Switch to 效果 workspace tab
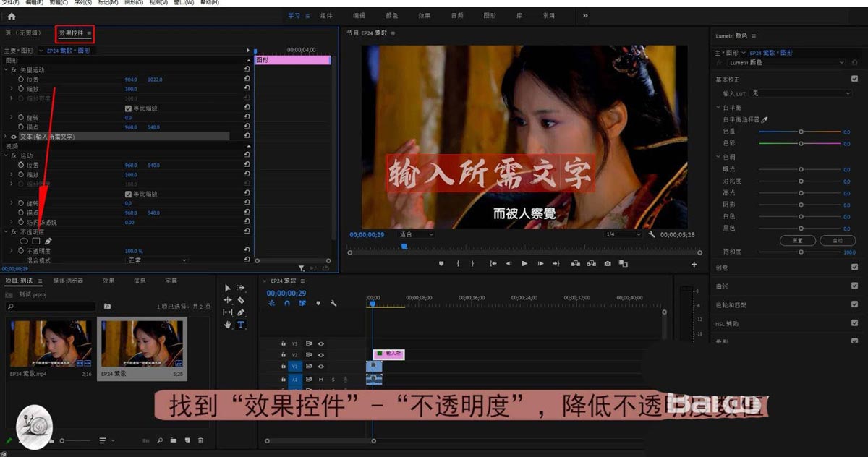868x457 pixels. coord(424,16)
